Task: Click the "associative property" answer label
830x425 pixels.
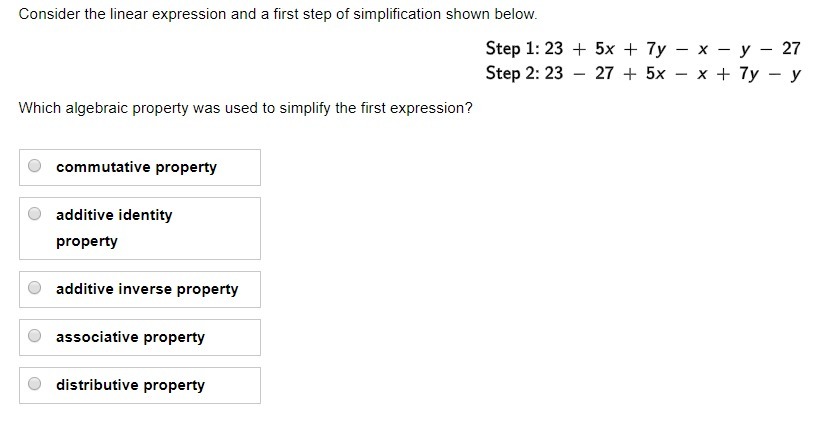Action: 130,337
